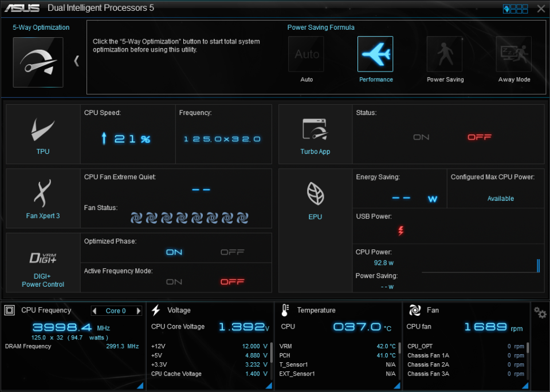The image size is (550, 392).
Task: Close the Dual Intelligent Processors window
Action: pos(541,9)
